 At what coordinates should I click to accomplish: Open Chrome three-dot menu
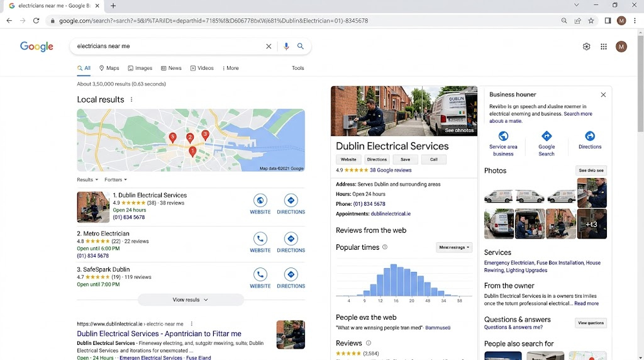pyautogui.click(x=635, y=21)
